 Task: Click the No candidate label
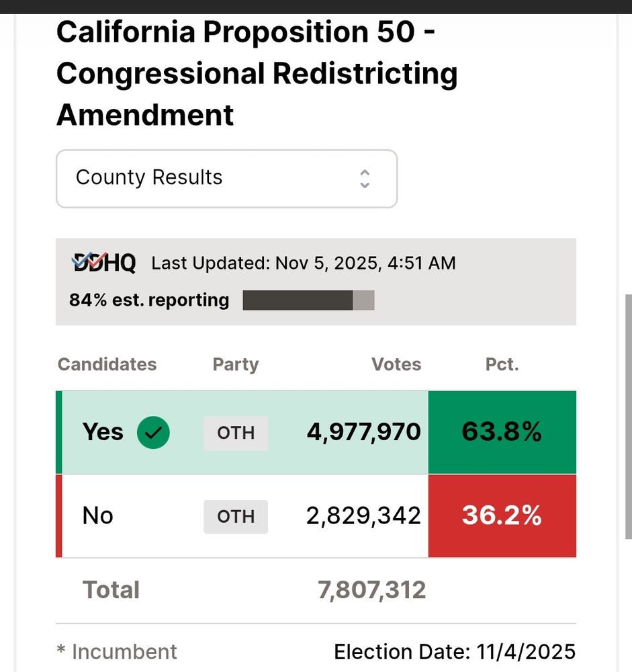pyautogui.click(x=98, y=516)
